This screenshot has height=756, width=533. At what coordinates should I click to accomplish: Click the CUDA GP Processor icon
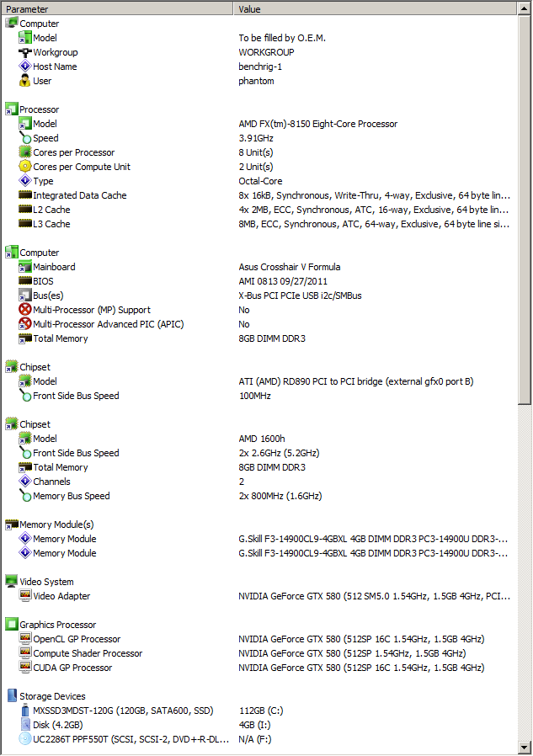point(25,668)
